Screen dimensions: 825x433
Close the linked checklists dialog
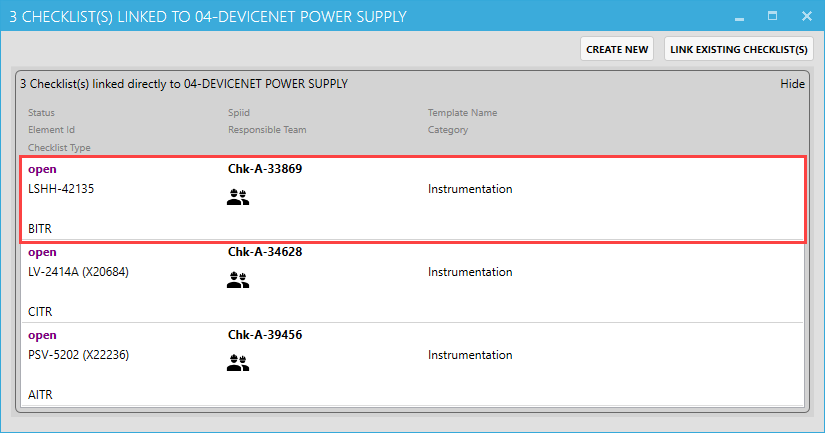coord(806,16)
